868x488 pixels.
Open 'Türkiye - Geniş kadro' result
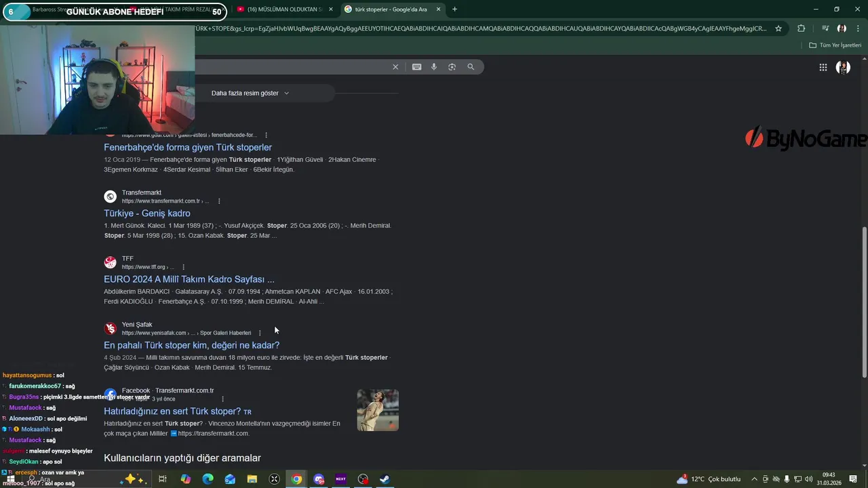point(147,213)
